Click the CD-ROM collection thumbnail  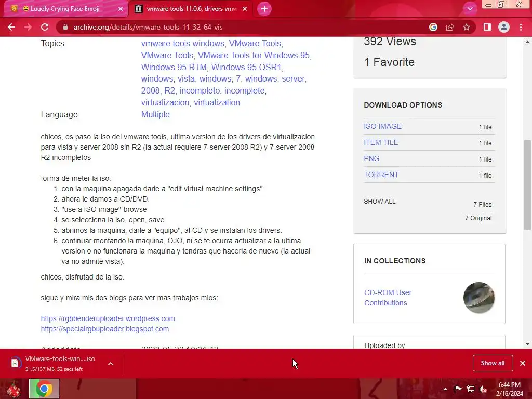(x=478, y=298)
